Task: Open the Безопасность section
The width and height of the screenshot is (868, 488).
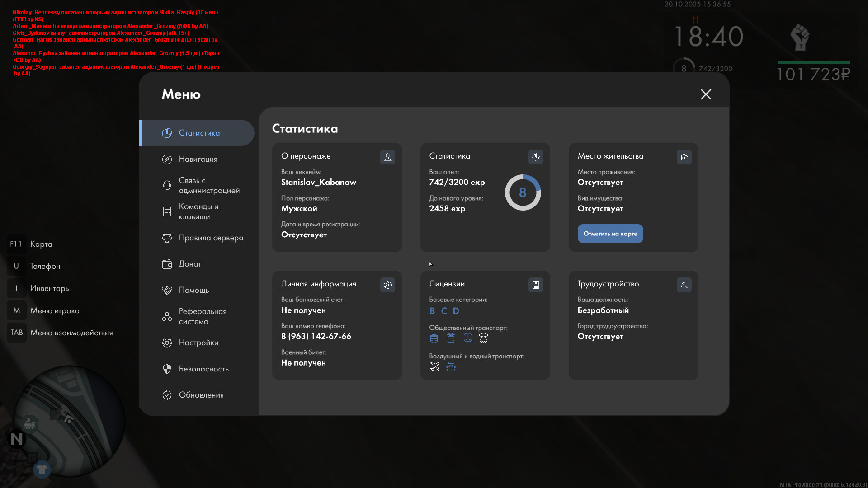Action: coord(203,369)
